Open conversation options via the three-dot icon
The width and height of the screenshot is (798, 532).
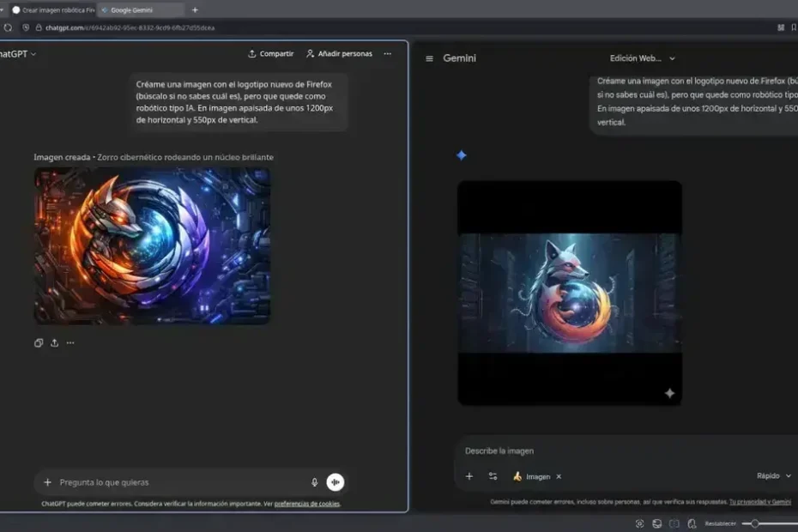(x=387, y=53)
